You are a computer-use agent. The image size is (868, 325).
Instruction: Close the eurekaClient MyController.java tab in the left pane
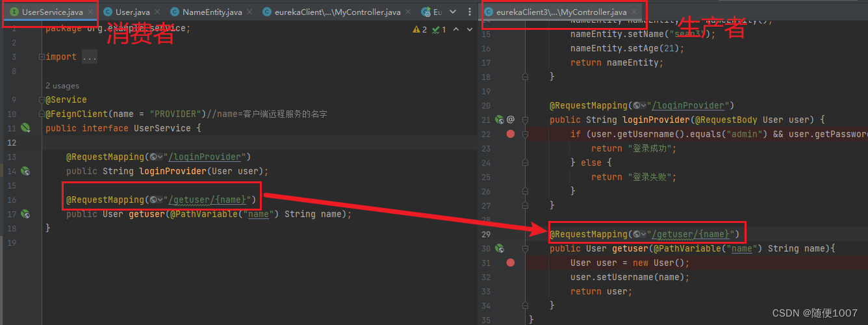pyautogui.click(x=409, y=12)
